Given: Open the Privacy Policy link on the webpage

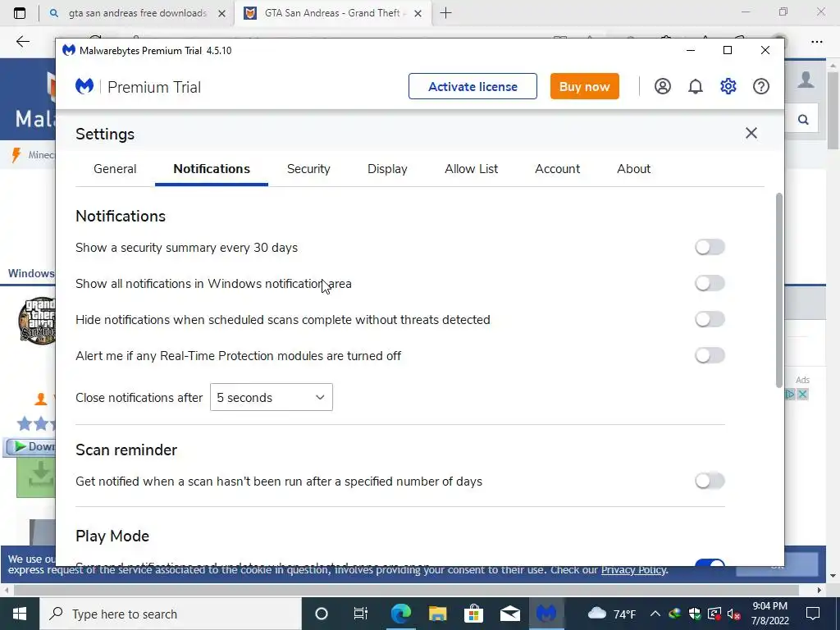Looking at the screenshot, I should tap(634, 570).
